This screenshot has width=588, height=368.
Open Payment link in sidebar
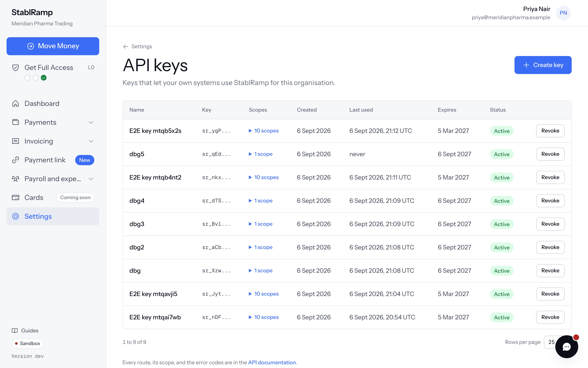pos(53,160)
